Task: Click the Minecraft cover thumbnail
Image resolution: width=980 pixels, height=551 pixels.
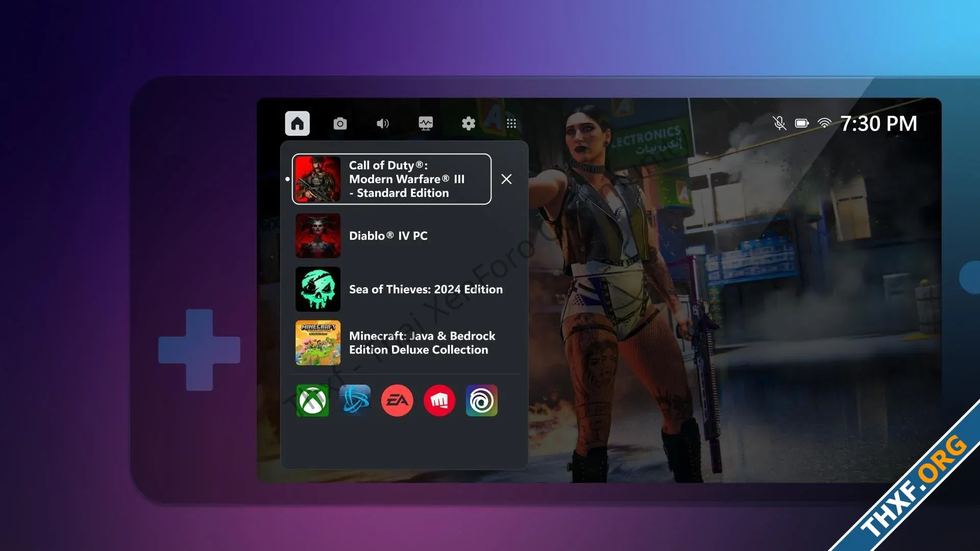Action: click(318, 343)
